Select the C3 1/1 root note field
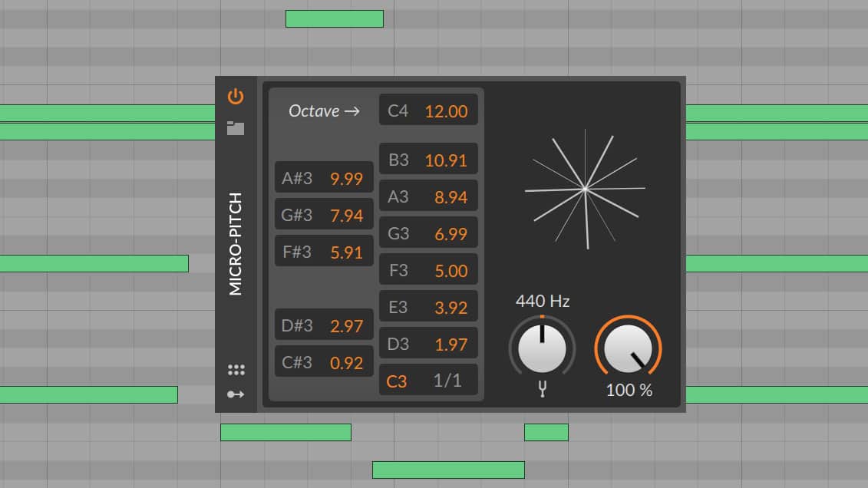 [x=428, y=380]
